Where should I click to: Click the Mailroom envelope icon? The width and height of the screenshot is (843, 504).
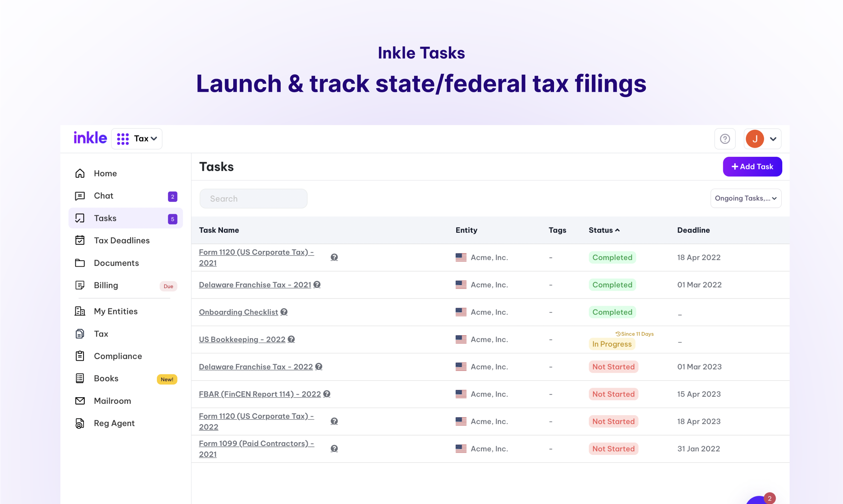tap(80, 401)
